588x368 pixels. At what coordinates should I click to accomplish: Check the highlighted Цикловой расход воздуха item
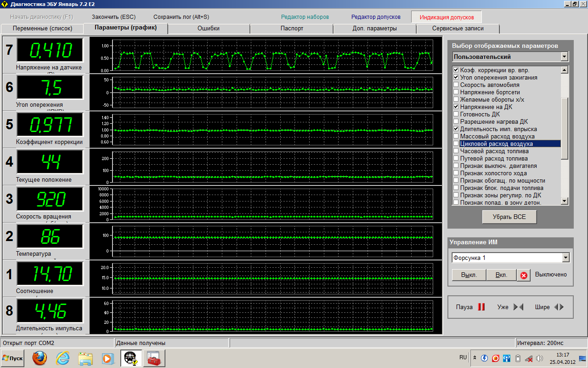tap(456, 144)
